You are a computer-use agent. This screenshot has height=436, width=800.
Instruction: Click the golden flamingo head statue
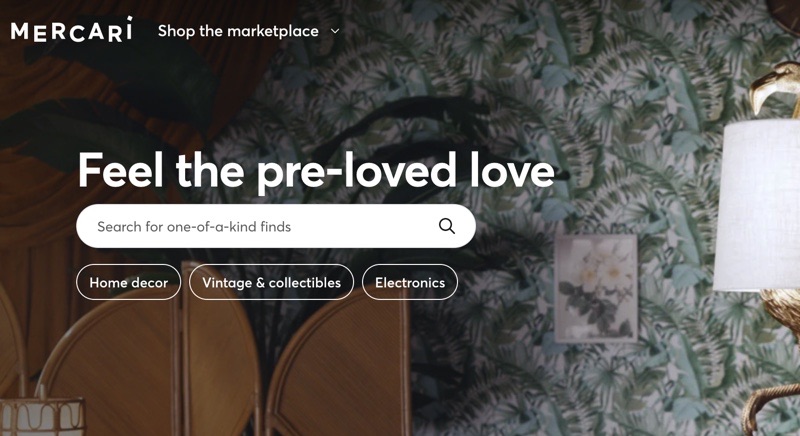tap(774, 87)
